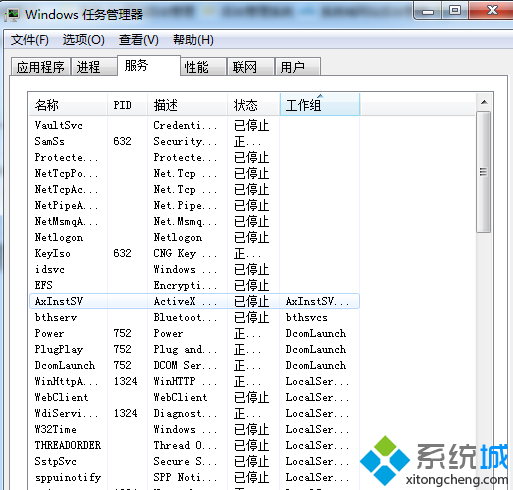Select the SstpSvc service row
Screen dimensions: 513x490
pos(194,461)
